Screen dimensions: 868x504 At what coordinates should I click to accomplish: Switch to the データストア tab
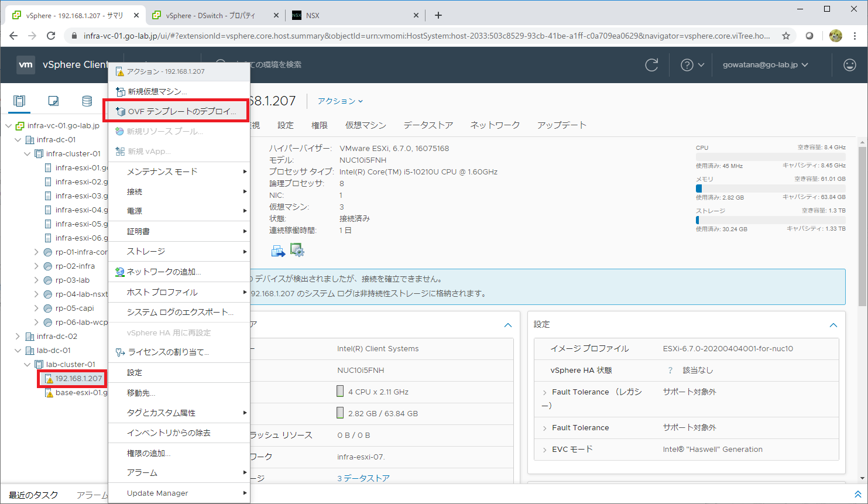pyautogui.click(x=428, y=125)
